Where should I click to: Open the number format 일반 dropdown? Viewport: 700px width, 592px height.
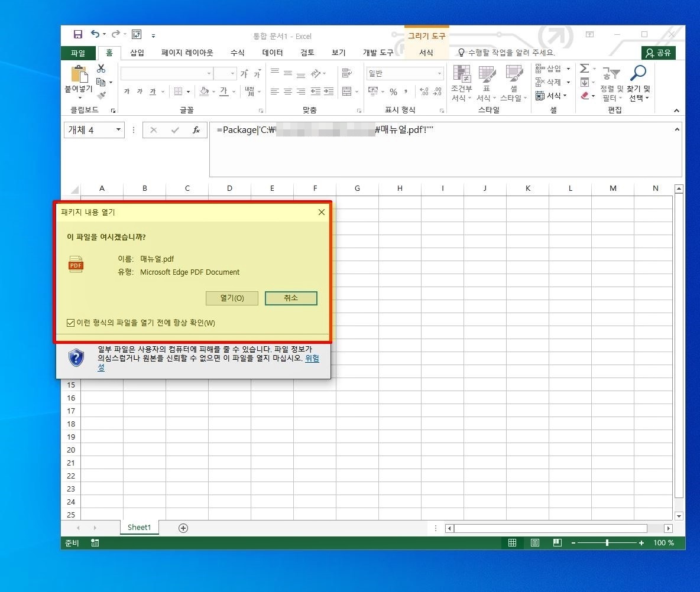tap(439, 73)
